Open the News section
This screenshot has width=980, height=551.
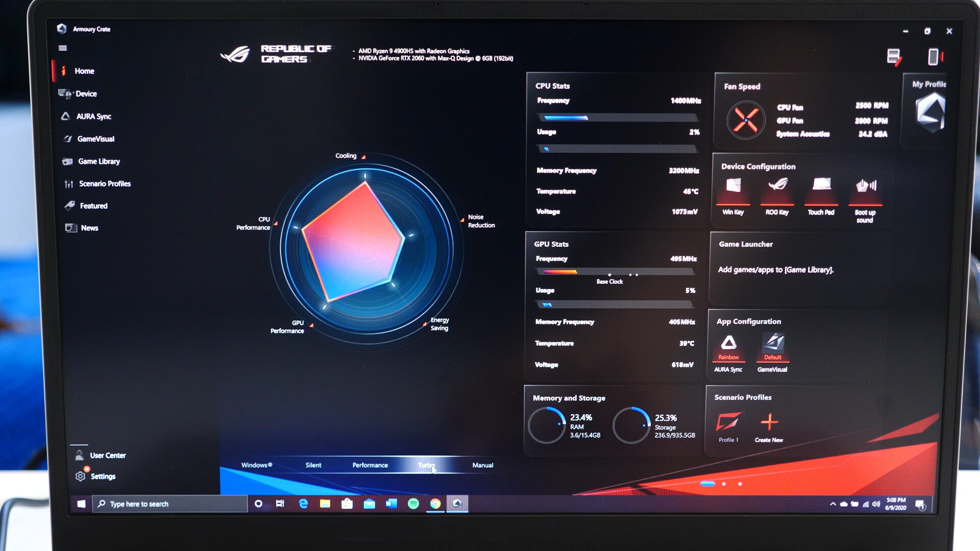click(x=89, y=228)
